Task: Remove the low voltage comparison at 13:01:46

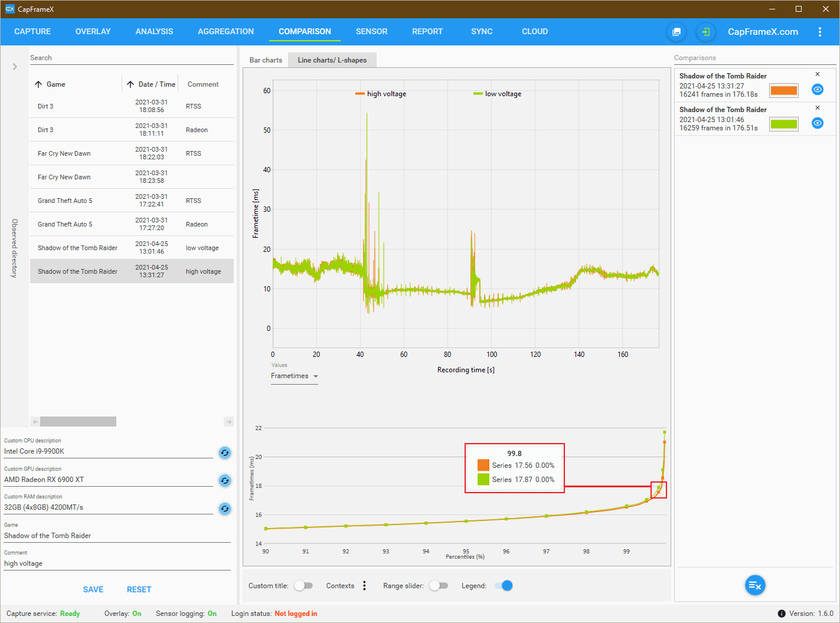Action: point(818,108)
